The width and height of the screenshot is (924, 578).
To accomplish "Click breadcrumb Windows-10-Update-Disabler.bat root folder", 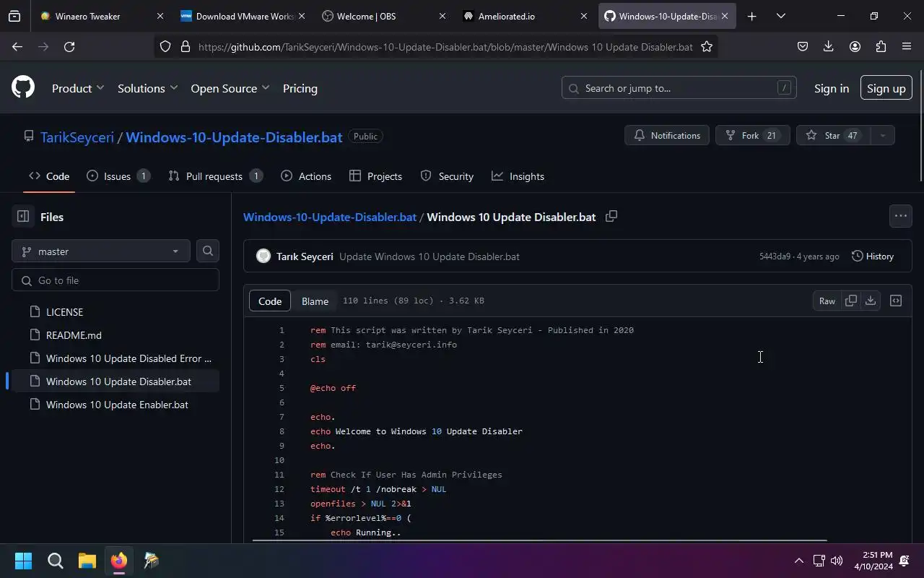I will click(330, 217).
